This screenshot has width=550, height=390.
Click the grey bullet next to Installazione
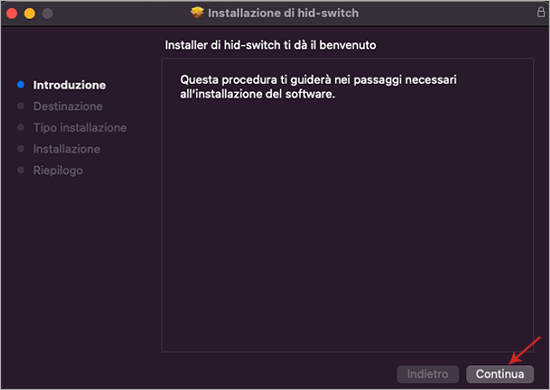tap(21, 149)
